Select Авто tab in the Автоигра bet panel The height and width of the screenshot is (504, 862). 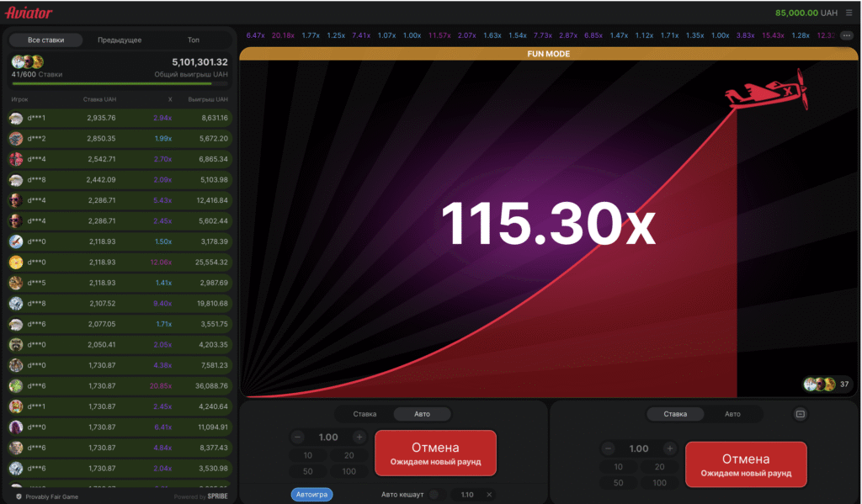click(422, 414)
